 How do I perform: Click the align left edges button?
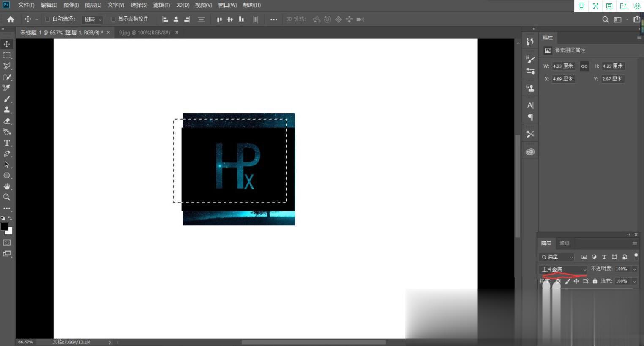[x=165, y=19]
